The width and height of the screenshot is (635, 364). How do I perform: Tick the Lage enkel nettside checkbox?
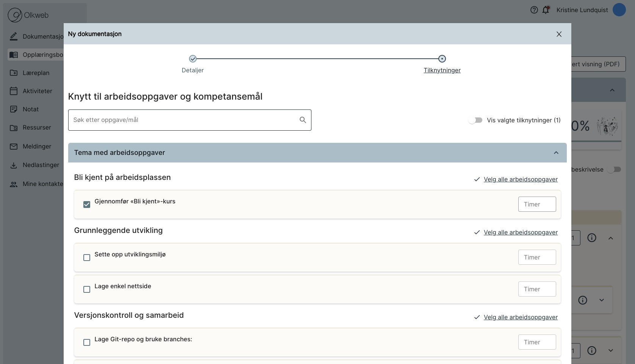tap(87, 289)
